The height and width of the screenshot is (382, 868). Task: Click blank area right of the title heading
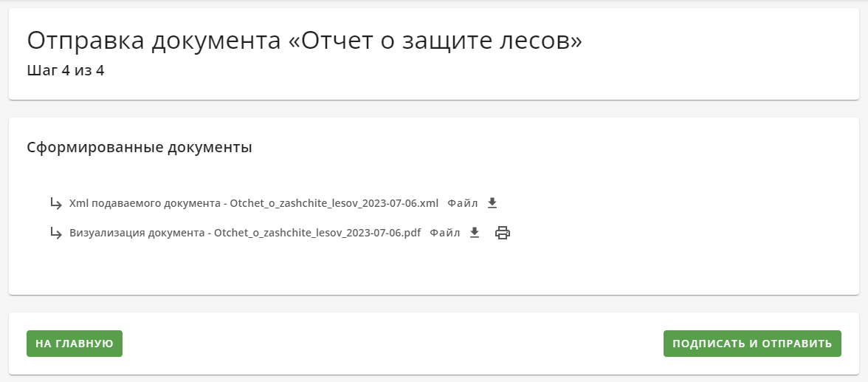(x=720, y=41)
